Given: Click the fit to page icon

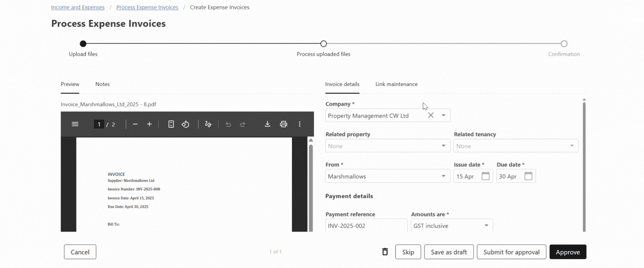Looking at the screenshot, I should click(x=171, y=124).
